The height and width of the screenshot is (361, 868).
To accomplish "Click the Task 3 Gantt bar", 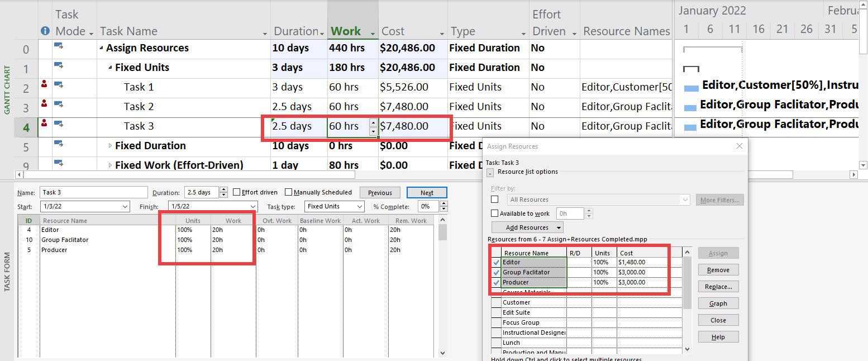I will (x=690, y=127).
